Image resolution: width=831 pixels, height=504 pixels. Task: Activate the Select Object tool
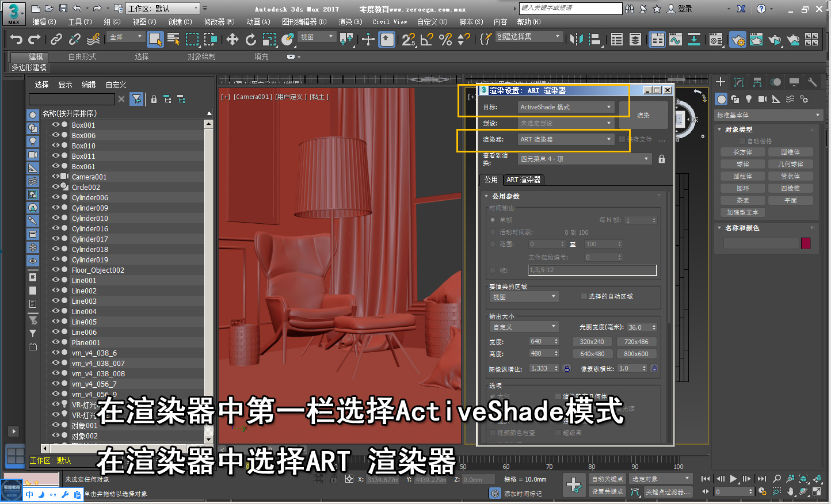click(x=155, y=39)
